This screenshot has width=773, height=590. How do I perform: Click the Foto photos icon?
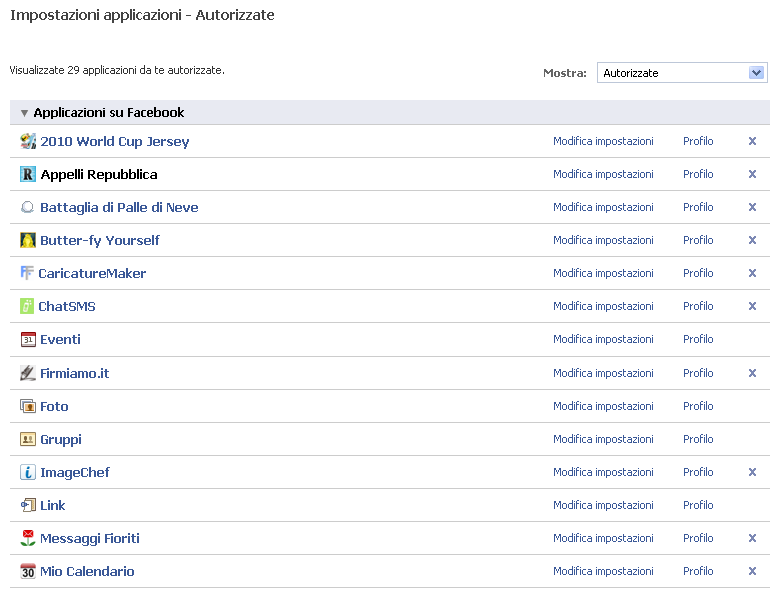pos(28,407)
